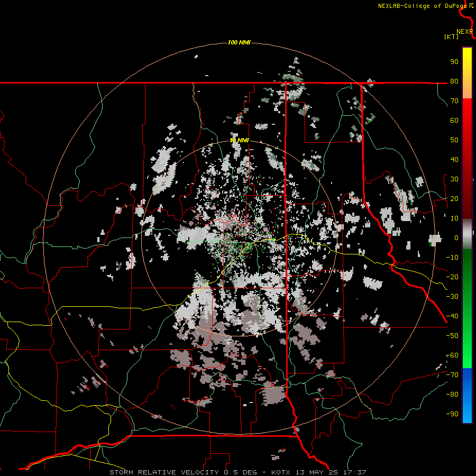
Task: Click the positive 80 scale label
Action: (454, 81)
